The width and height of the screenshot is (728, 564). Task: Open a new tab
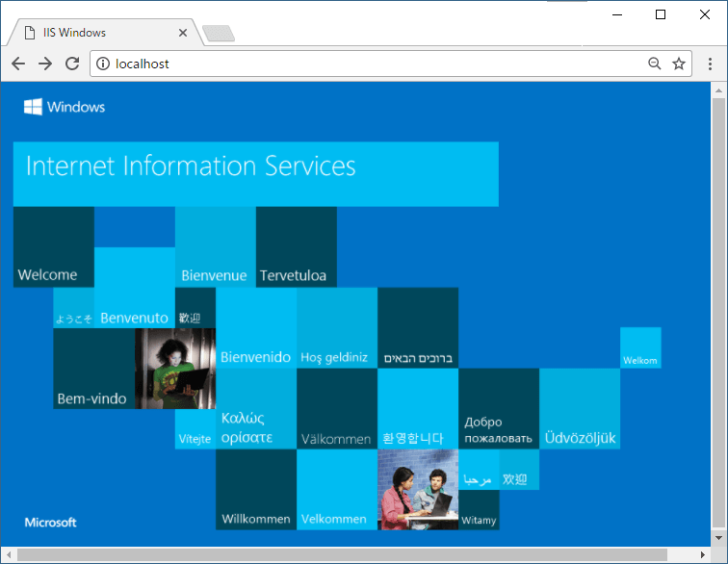coord(219,35)
